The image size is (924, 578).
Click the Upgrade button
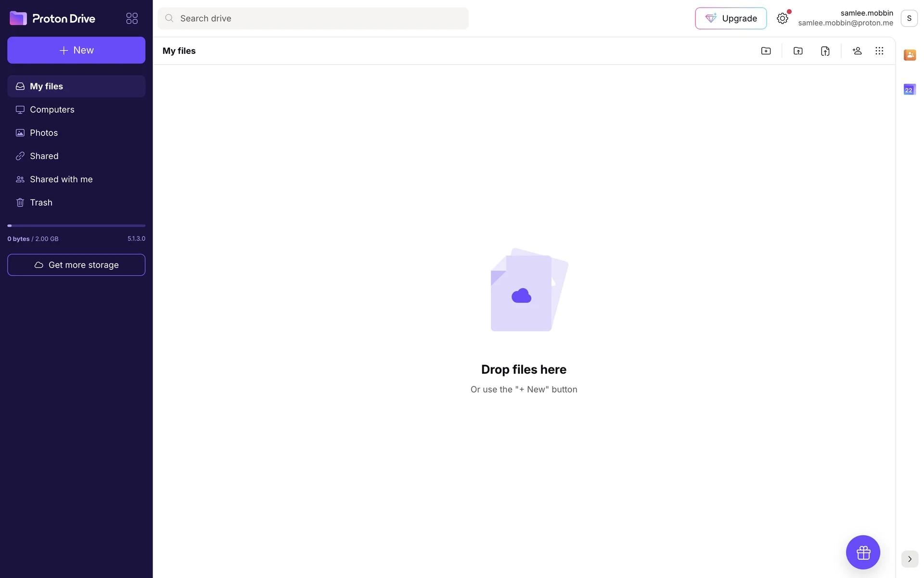point(731,18)
